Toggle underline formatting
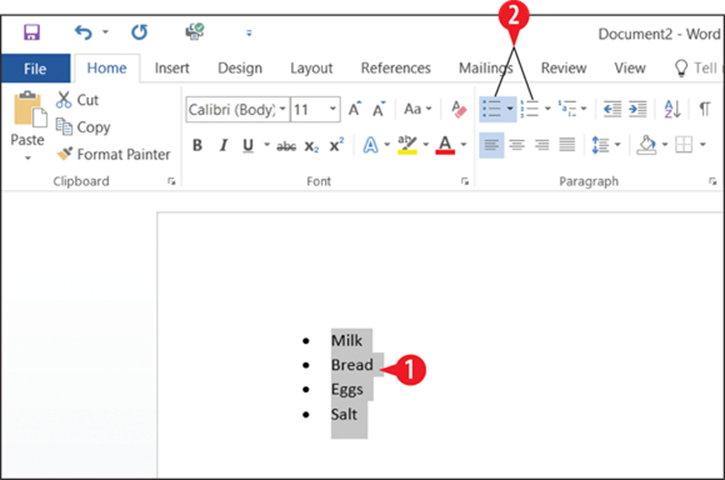725x480 pixels. click(248, 145)
